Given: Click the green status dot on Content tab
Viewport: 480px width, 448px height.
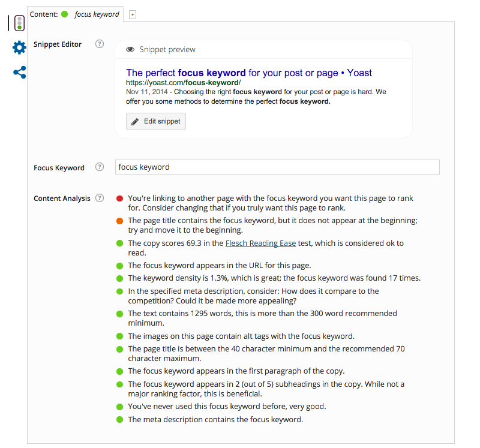Looking at the screenshot, I should [x=63, y=13].
